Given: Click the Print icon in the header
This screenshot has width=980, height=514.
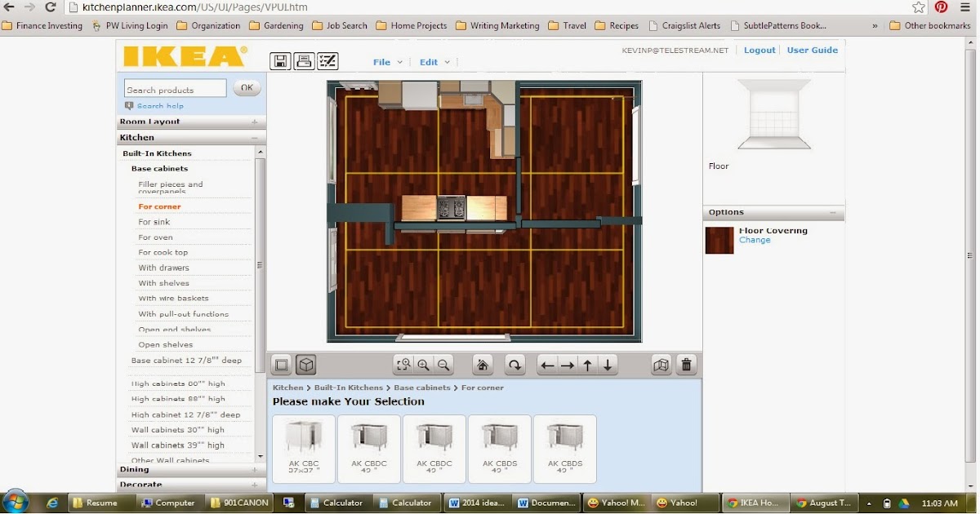Looking at the screenshot, I should coord(304,60).
